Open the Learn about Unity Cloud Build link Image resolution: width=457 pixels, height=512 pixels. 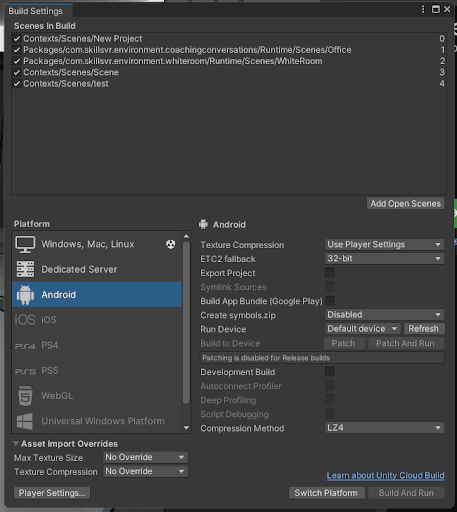pyautogui.click(x=385, y=475)
